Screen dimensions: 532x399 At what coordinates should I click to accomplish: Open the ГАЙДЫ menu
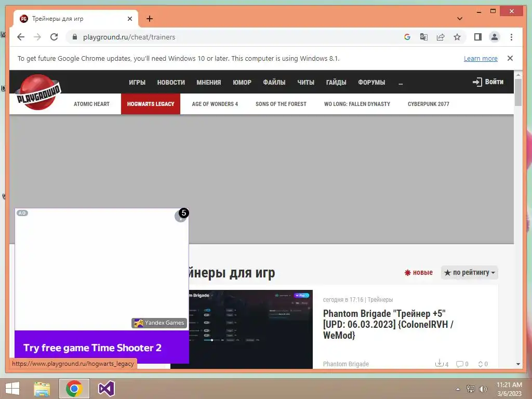pos(336,83)
